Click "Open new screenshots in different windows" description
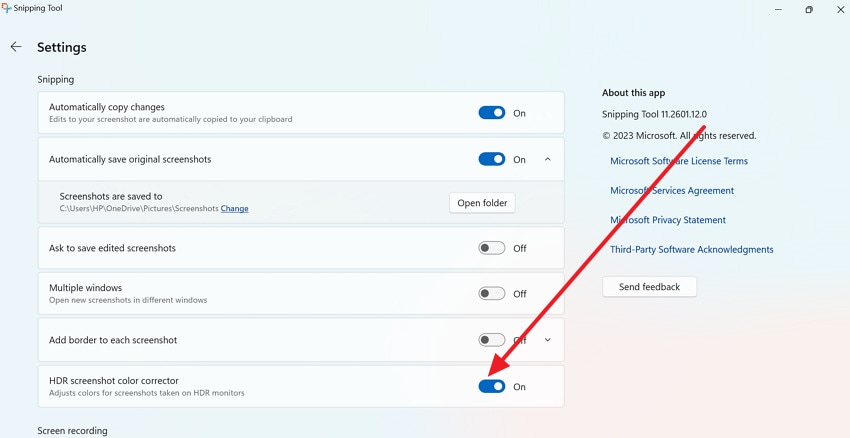The image size is (850, 438). point(128,300)
